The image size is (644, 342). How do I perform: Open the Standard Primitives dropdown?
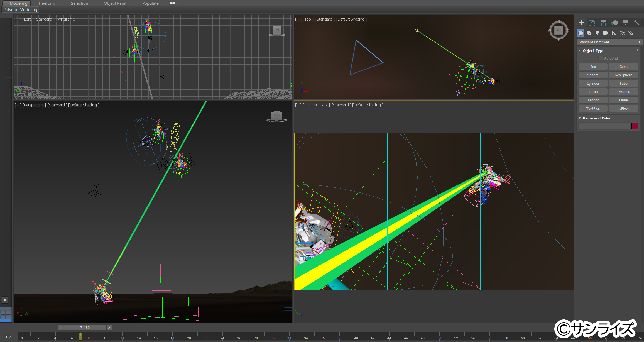[x=609, y=42]
